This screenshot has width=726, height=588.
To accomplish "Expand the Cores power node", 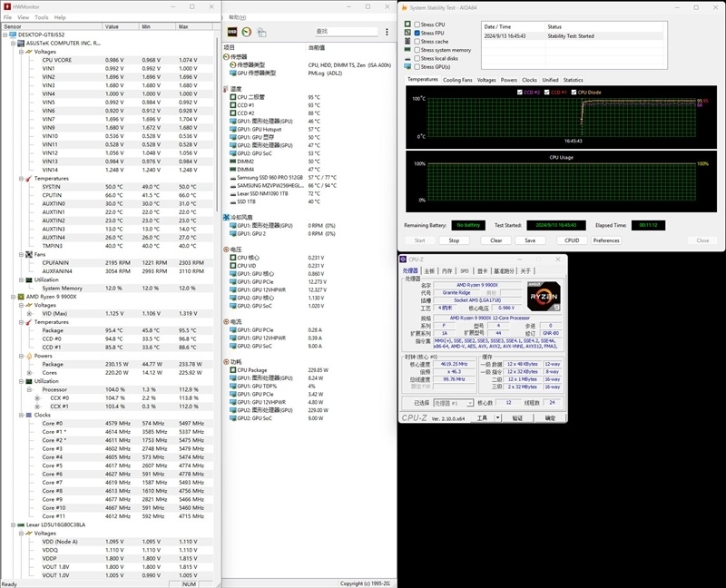I will [x=30, y=373].
